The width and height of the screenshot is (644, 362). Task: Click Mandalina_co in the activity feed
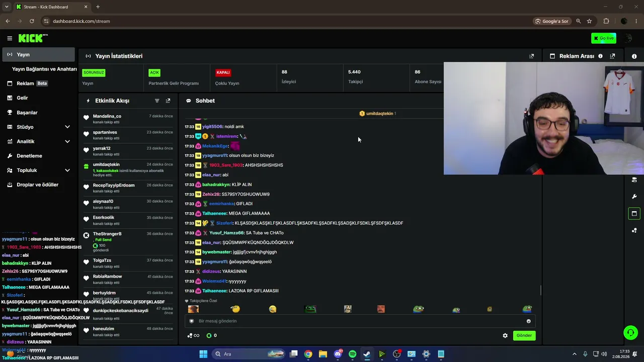(107, 116)
